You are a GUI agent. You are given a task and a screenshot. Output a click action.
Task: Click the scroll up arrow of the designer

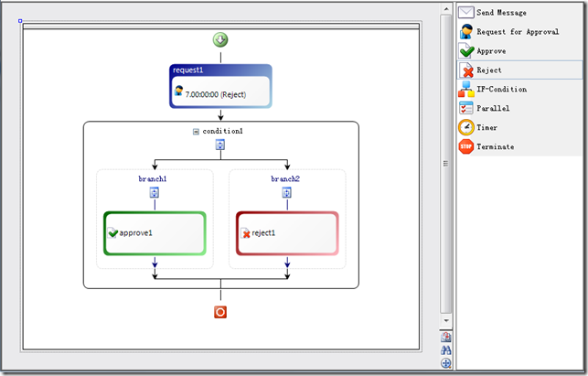446,8
